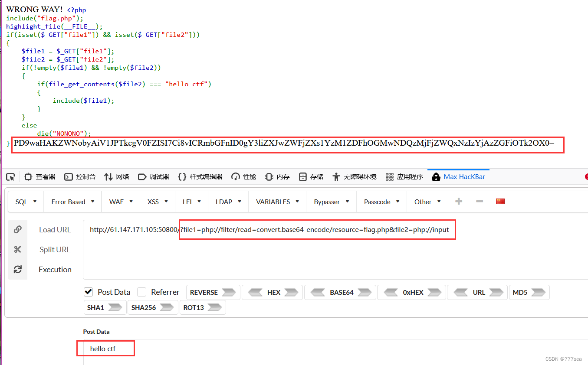Click the SHA1 hash button

(x=95, y=308)
